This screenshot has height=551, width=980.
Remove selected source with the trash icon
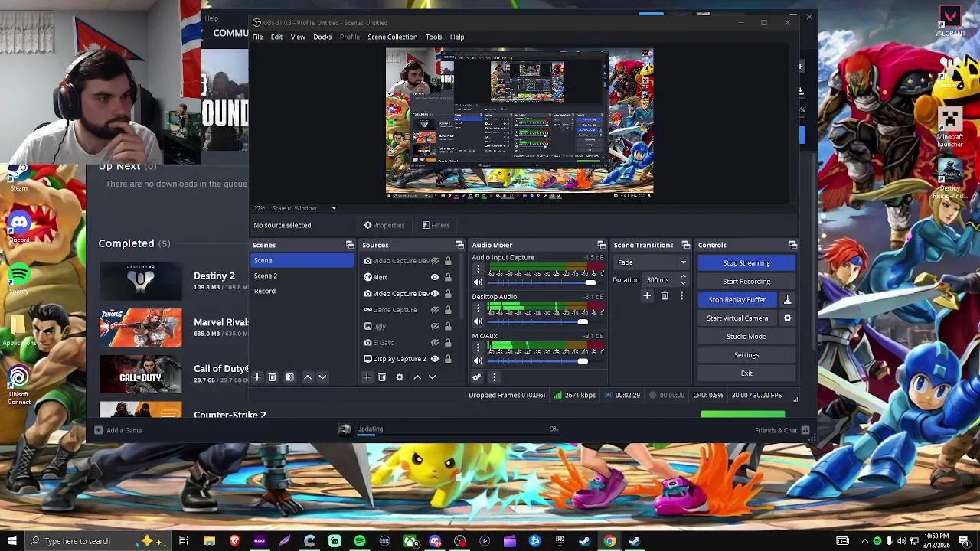pos(382,377)
